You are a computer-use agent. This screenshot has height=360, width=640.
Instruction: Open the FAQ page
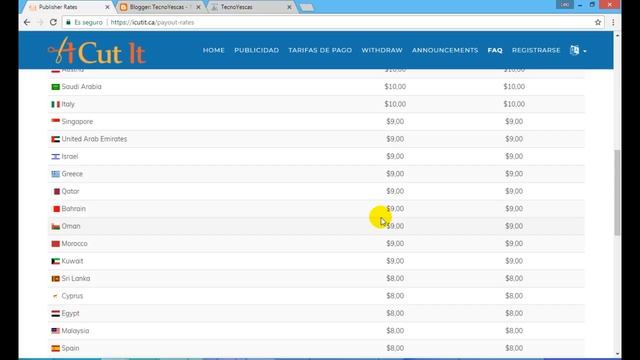tap(495, 50)
